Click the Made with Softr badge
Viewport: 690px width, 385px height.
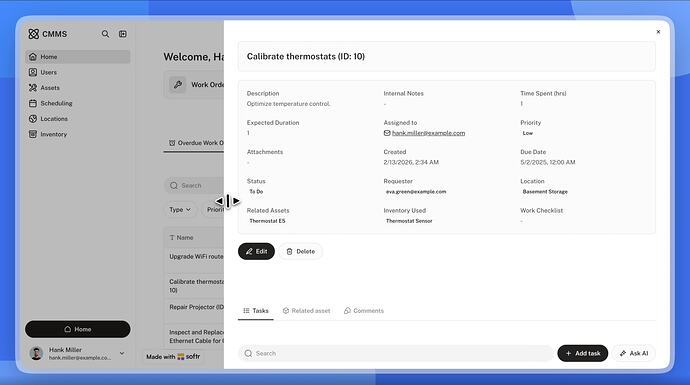(173, 356)
